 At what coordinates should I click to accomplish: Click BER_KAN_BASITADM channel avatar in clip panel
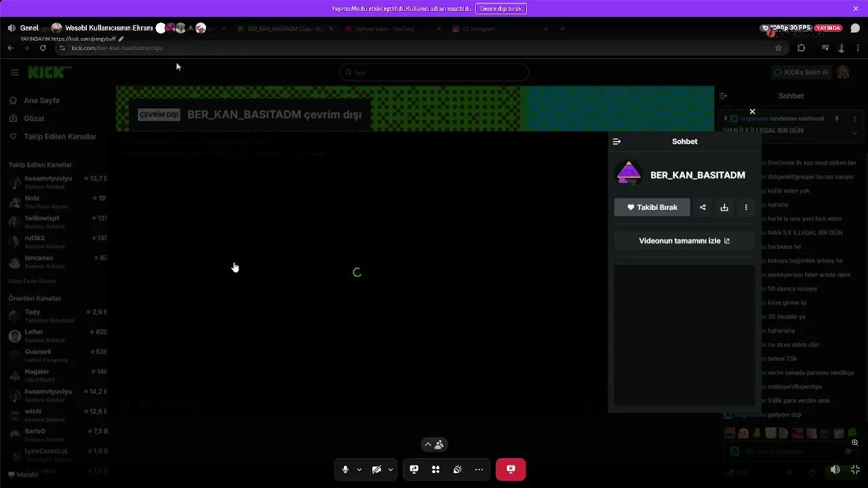coord(629,174)
